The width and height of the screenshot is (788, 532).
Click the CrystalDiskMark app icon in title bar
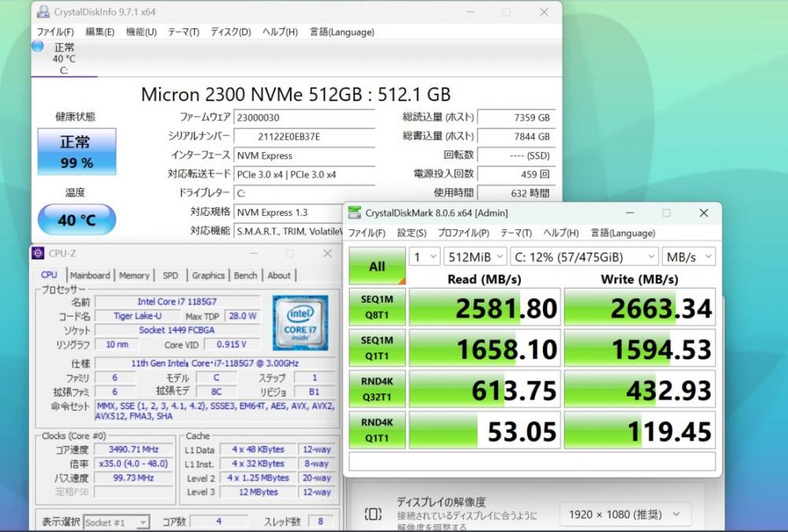355,213
